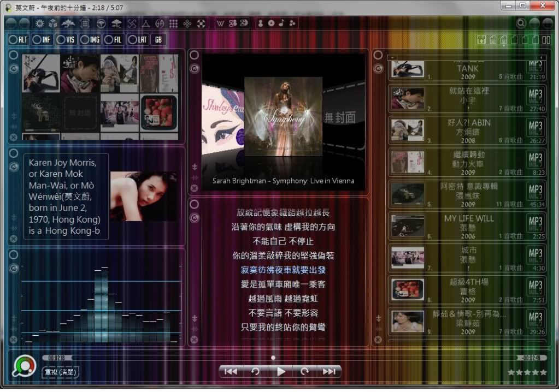The width and height of the screenshot is (559, 392).
Task: Click the W icon in top toolbar
Action: (221, 23)
